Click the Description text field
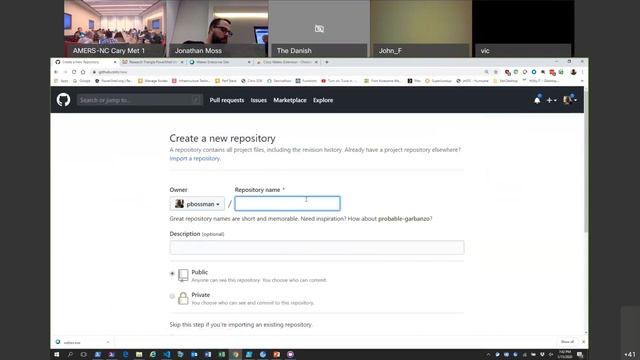 [x=317, y=247]
